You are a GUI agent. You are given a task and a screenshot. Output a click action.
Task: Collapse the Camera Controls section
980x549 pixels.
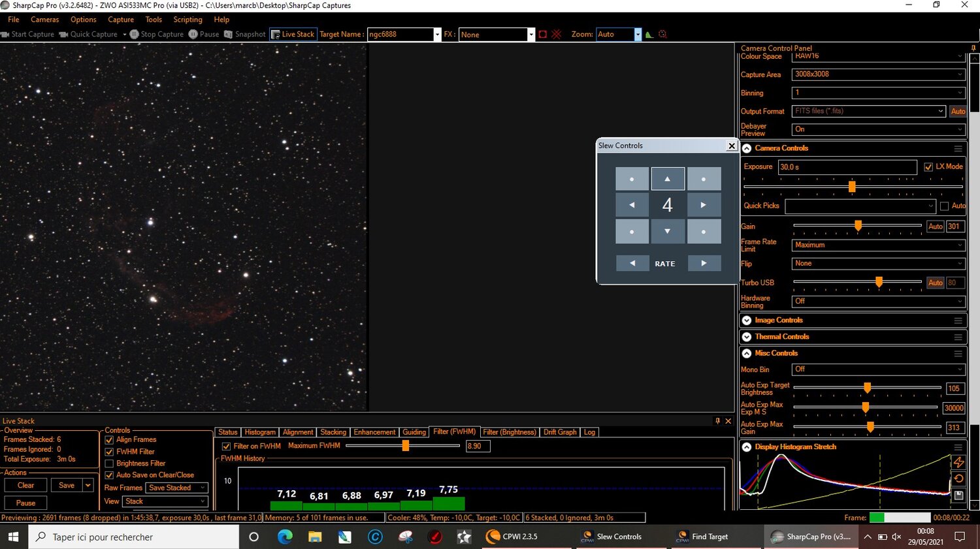747,149
